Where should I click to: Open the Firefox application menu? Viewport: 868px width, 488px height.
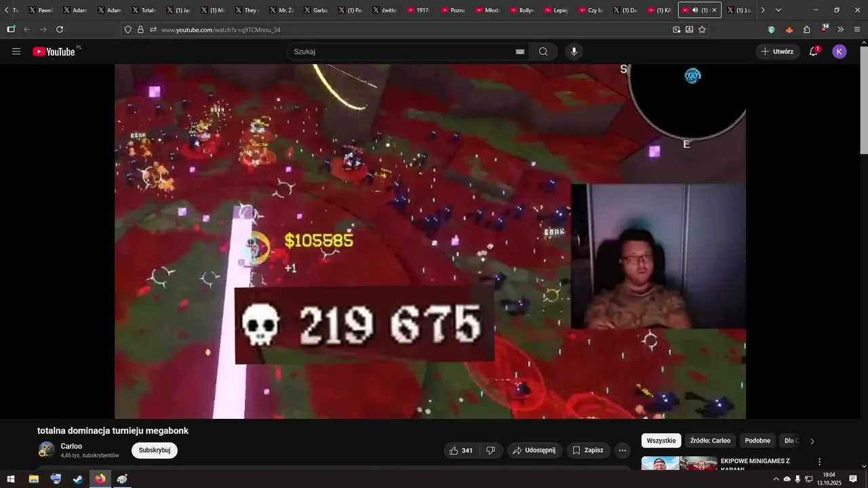(857, 30)
